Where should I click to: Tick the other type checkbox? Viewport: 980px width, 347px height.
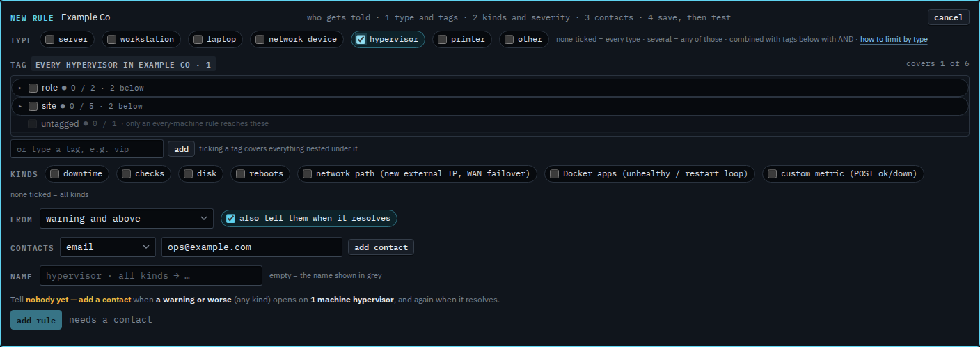[509, 40]
